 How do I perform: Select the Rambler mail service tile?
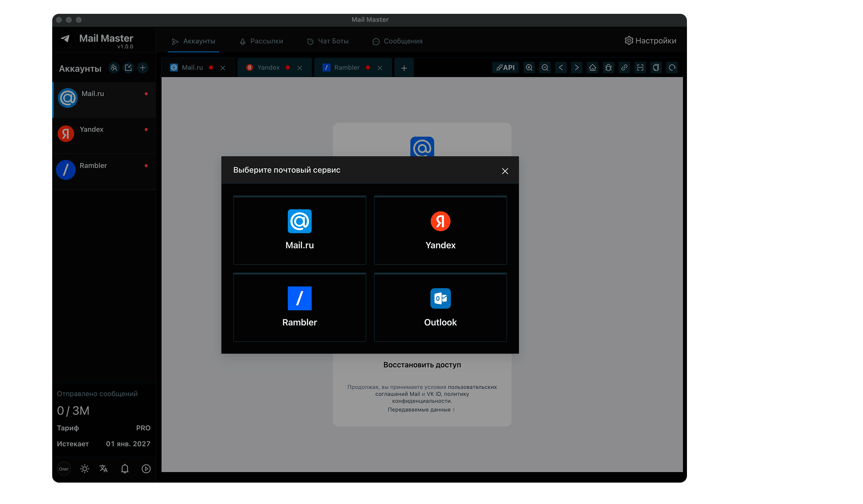[x=299, y=307]
